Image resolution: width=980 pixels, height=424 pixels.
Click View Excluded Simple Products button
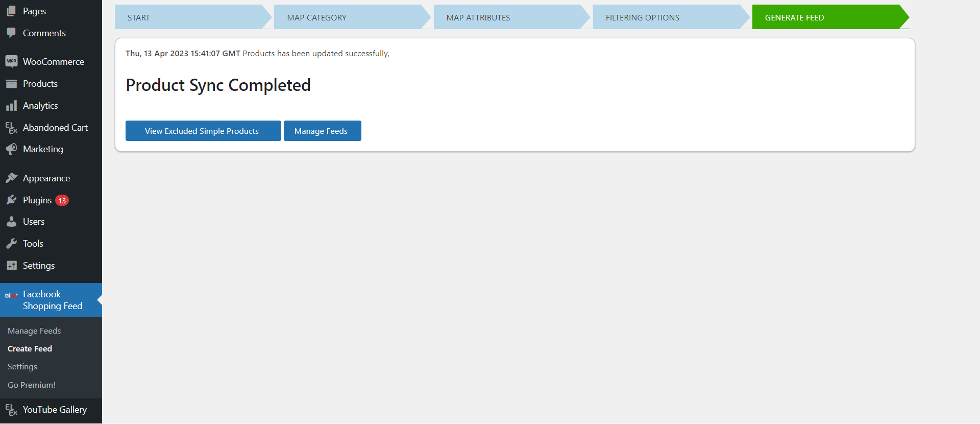coord(203,131)
